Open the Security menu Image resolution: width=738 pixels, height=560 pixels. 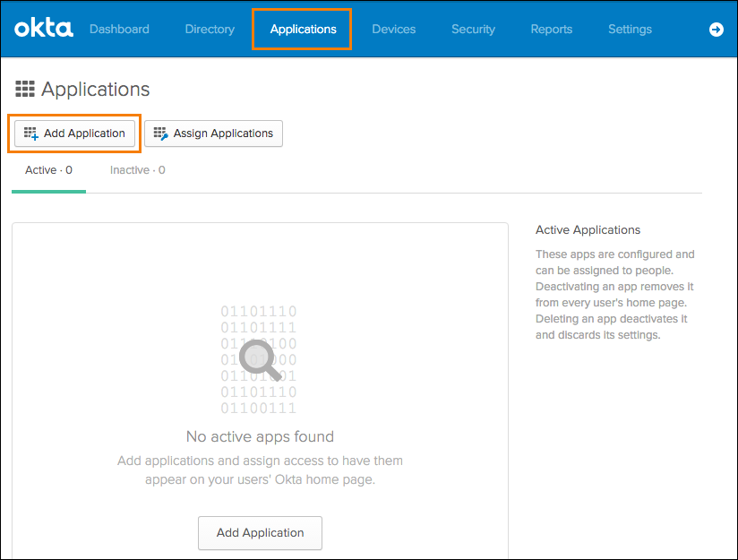coord(473,30)
